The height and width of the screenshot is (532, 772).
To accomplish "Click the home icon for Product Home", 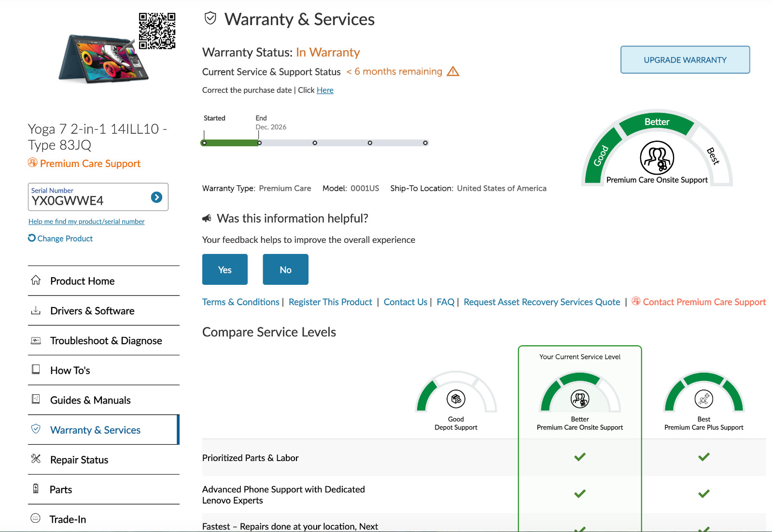I will (x=36, y=280).
